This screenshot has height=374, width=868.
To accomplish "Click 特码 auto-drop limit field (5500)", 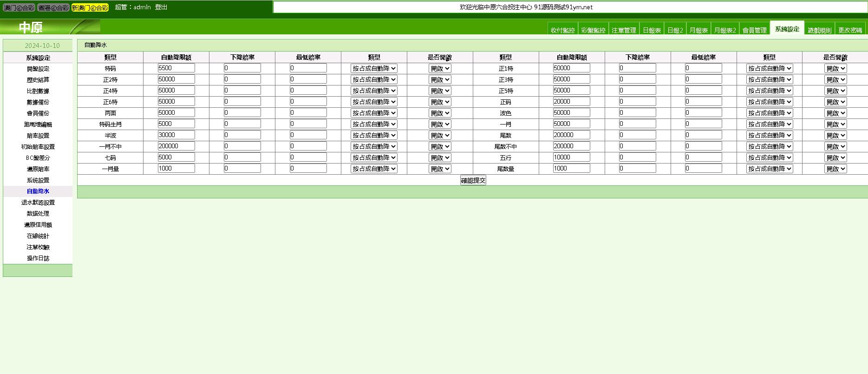I will coord(176,68).
